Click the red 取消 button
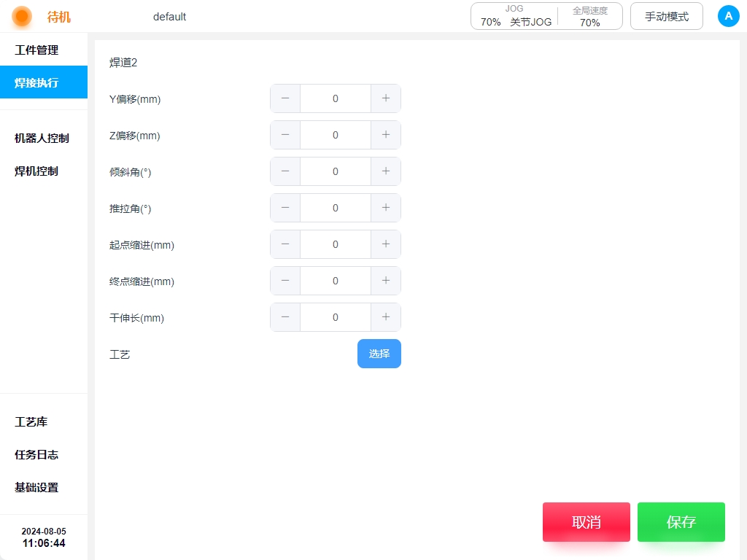This screenshot has height=560, width=747. 586,522
